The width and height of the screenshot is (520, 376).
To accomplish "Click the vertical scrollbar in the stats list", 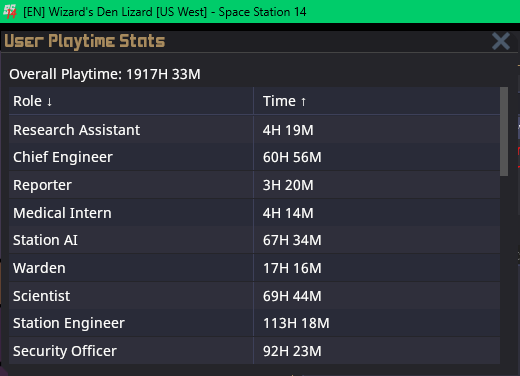I will click(x=504, y=131).
